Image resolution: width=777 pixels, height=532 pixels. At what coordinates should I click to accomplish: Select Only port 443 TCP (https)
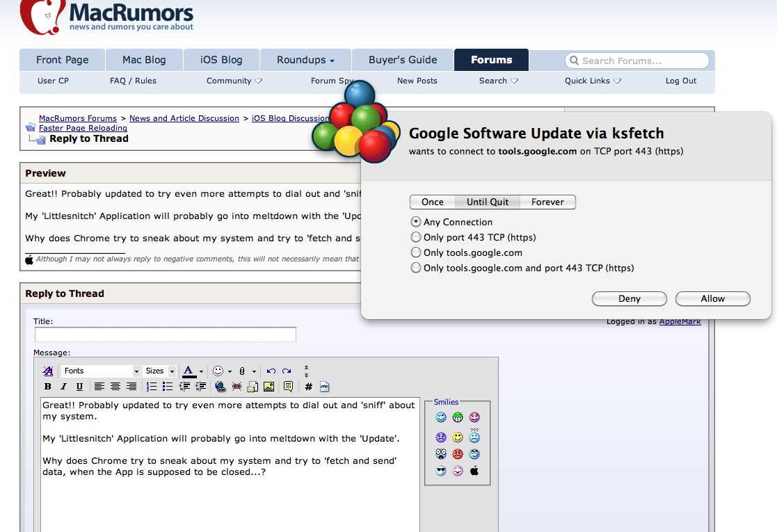[x=416, y=237]
